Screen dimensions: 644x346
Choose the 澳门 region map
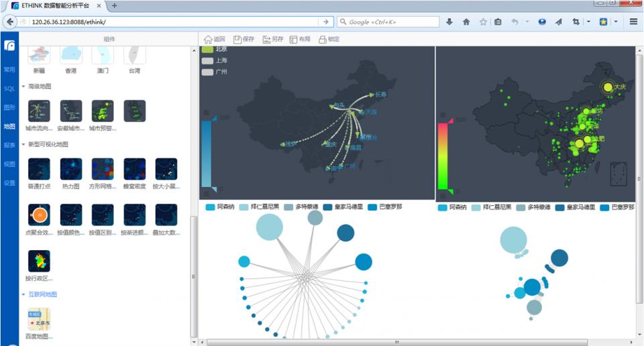[x=103, y=56]
